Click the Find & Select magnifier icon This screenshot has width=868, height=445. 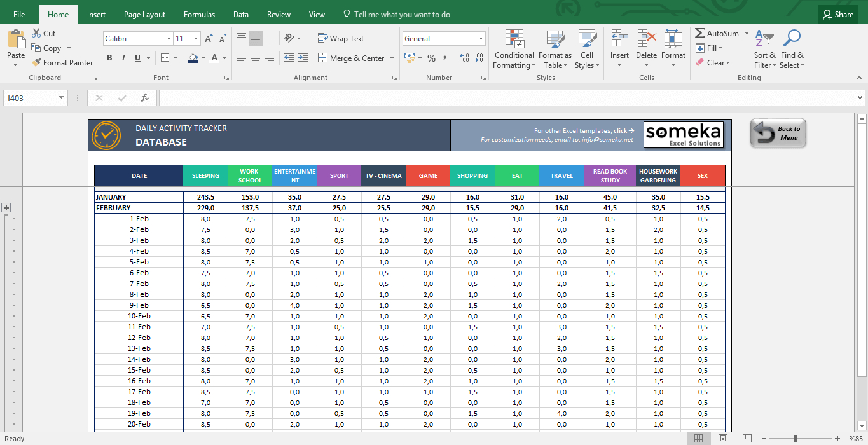coord(792,39)
